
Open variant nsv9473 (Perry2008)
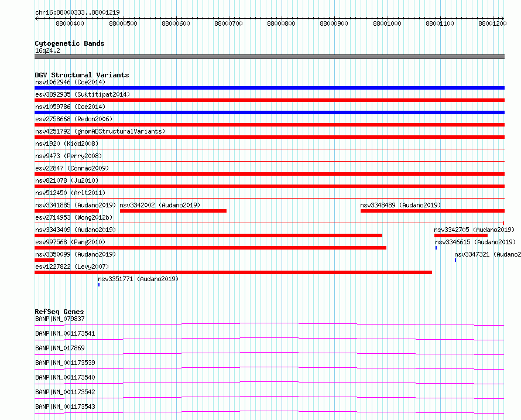coord(68,156)
